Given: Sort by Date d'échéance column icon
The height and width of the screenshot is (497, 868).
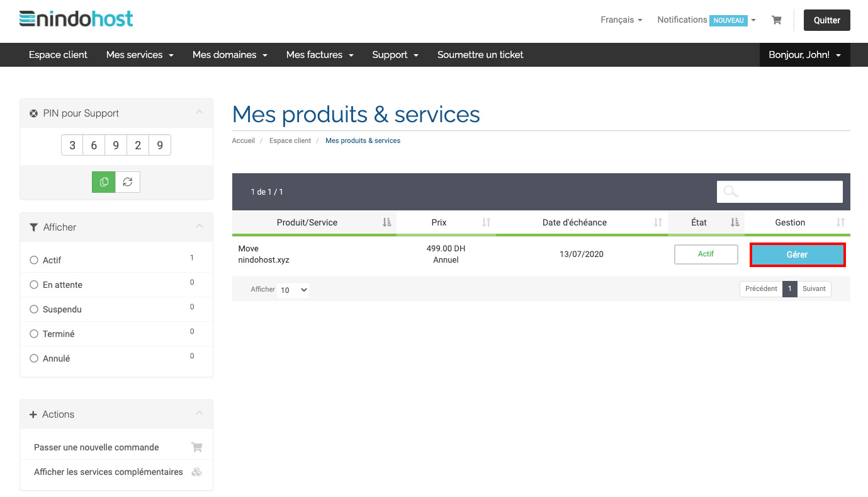Looking at the screenshot, I should [x=658, y=222].
